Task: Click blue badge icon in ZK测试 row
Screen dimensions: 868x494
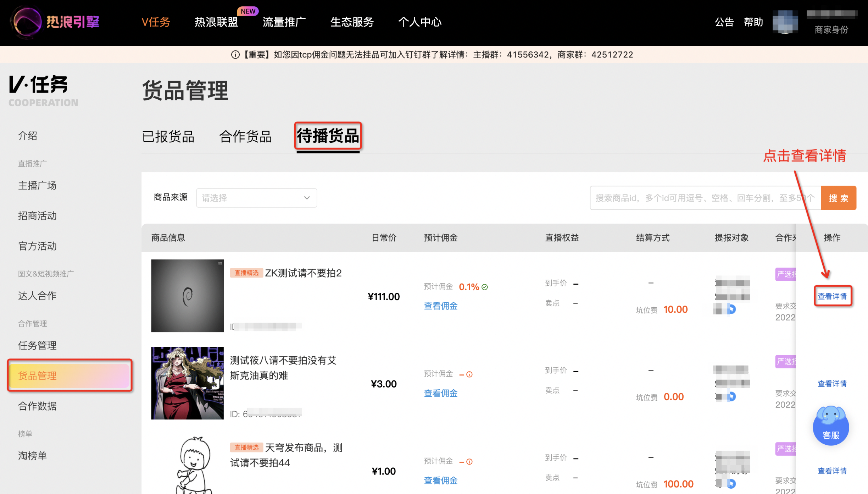Action: pyautogui.click(x=731, y=309)
